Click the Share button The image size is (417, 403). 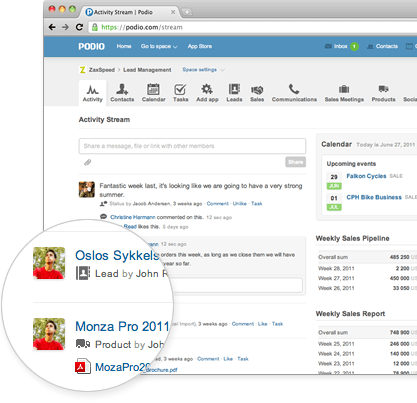point(295,162)
